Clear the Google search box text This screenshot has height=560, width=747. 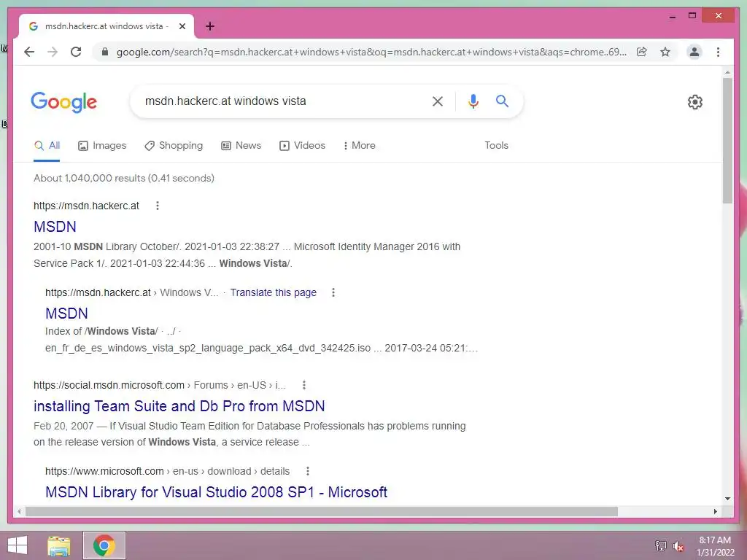point(438,101)
